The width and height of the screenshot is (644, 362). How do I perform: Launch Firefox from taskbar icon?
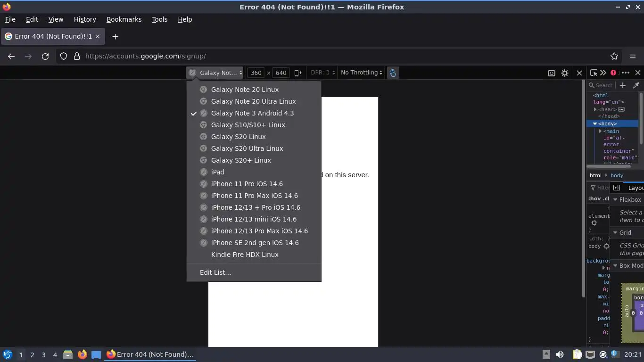(x=83, y=354)
